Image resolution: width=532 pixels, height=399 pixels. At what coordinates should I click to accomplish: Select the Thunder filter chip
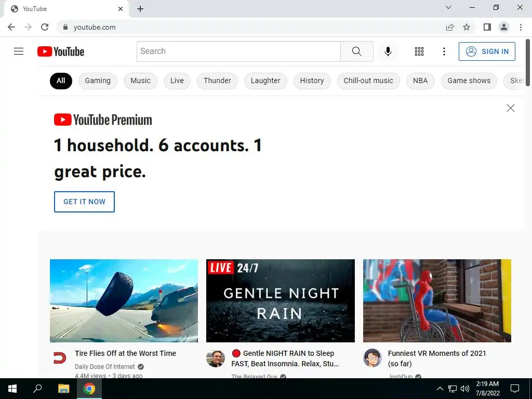coord(217,81)
